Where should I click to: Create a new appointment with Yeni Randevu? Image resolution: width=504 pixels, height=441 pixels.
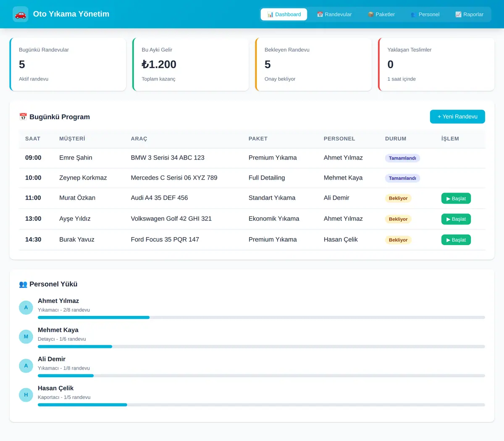(457, 117)
